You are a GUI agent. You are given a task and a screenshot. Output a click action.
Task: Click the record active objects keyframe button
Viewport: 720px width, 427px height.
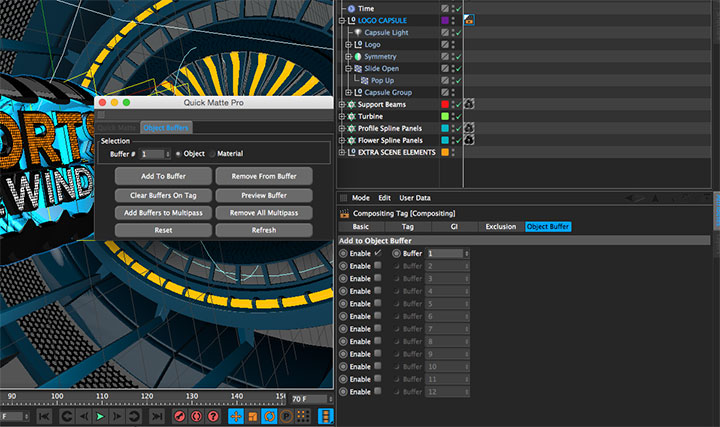coord(179,415)
